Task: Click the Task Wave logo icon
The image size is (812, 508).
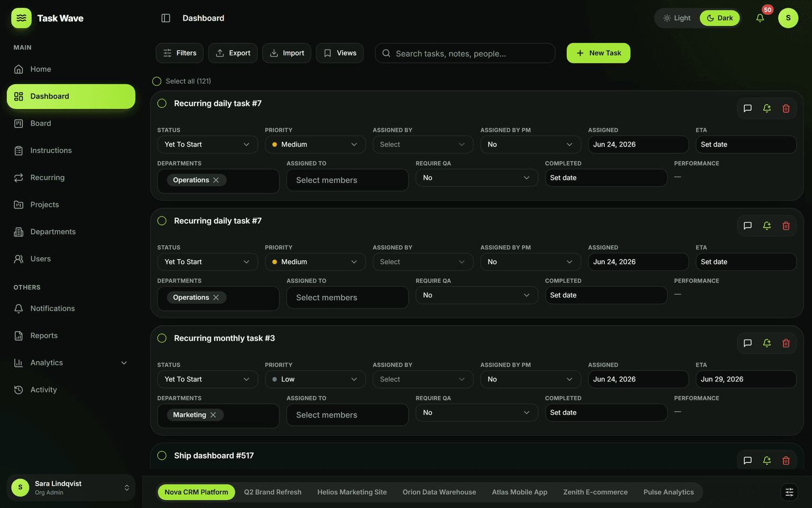Action: click(21, 18)
